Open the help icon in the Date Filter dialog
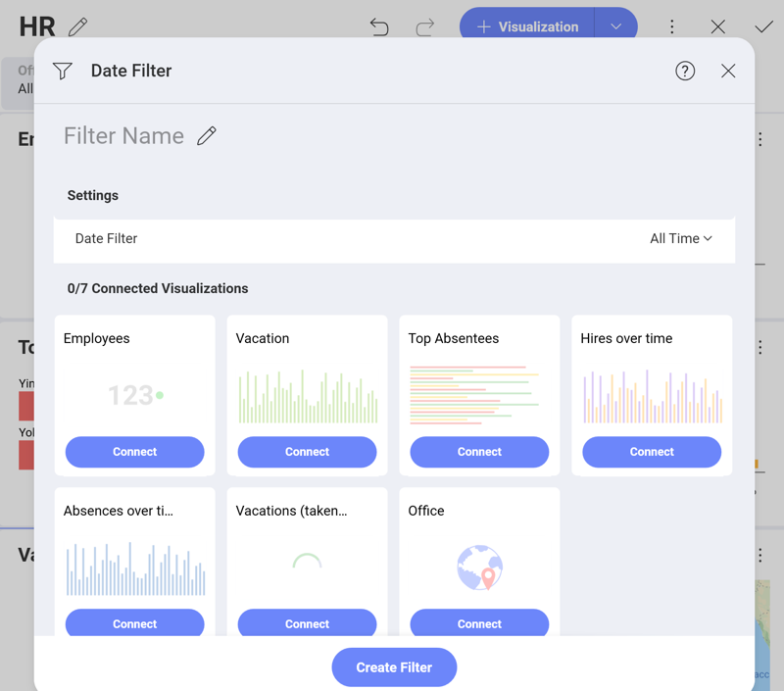The image size is (784, 691). point(685,71)
